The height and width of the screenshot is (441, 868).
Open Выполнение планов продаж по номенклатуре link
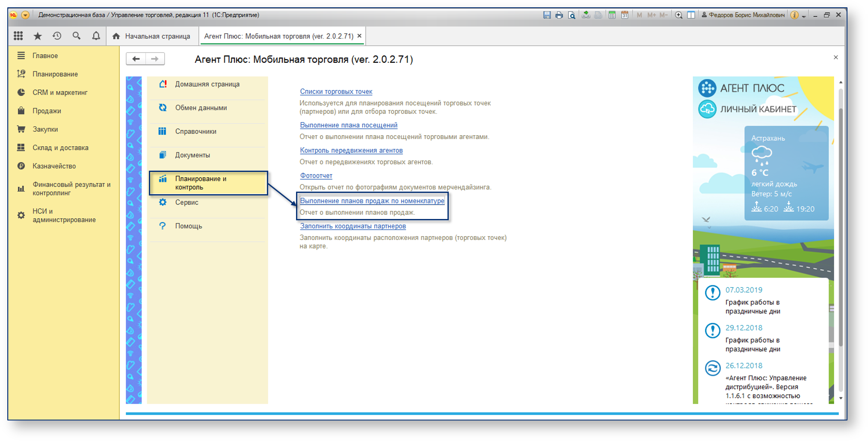372,201
